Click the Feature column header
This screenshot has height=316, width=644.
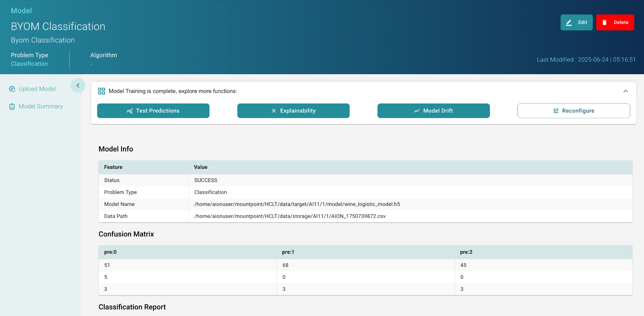(113, 167)
